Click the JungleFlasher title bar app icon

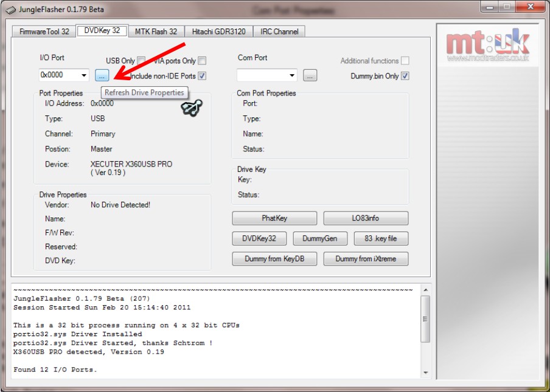10,10
